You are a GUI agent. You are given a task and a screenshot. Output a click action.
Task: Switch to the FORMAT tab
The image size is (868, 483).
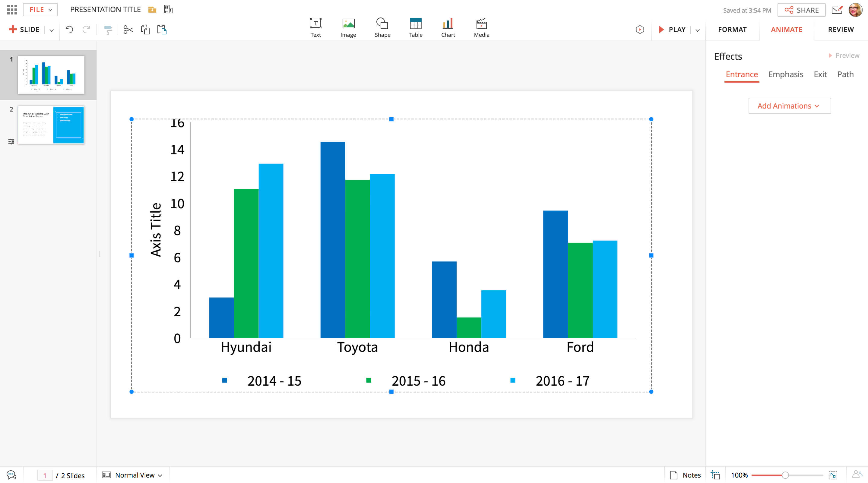pos(732,30)
